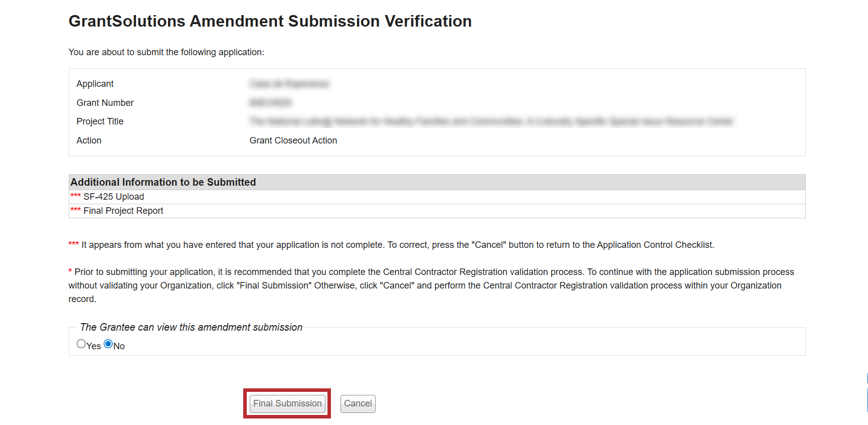Viewport: 868px width, 425px height.
Task: Click the blurred grant number value
Action: tap(270, 103)
